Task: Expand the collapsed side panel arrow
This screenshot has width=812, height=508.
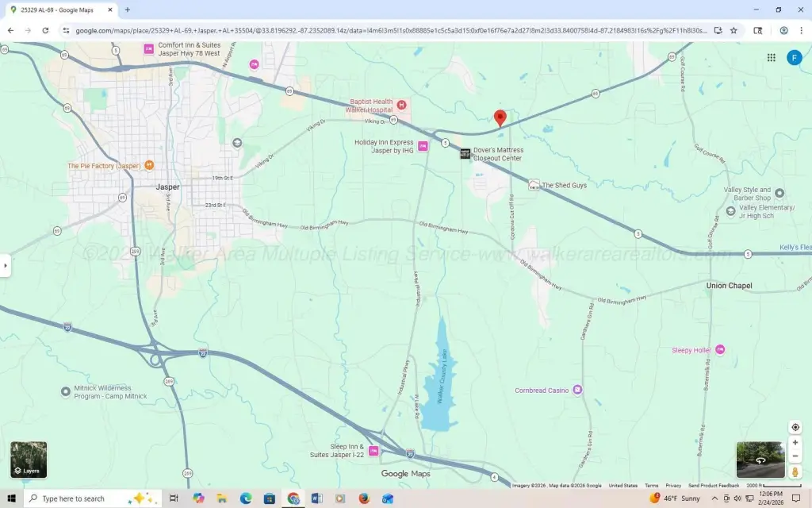Action: pos(6,265)
